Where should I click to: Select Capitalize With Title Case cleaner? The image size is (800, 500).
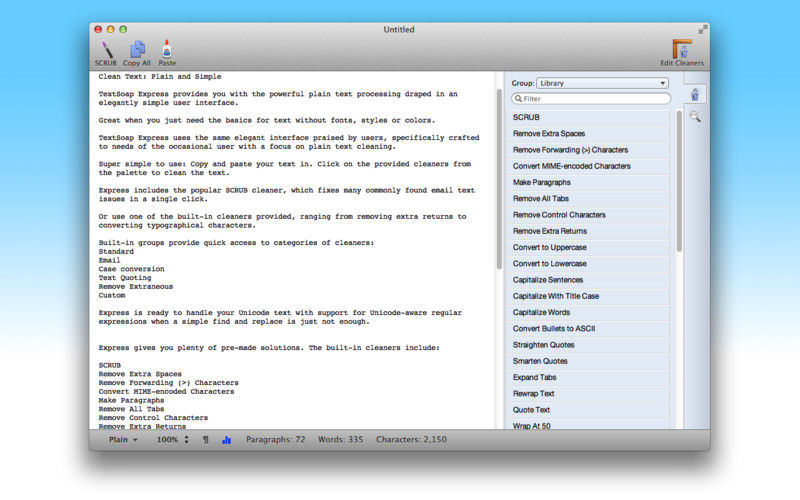[x=590, y=296]
